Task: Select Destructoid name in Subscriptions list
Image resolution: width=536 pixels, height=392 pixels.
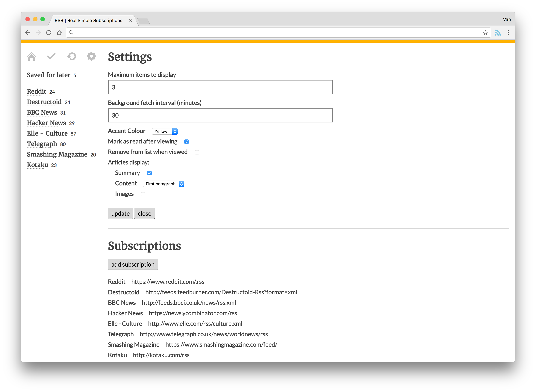Action: click(123, 292)
